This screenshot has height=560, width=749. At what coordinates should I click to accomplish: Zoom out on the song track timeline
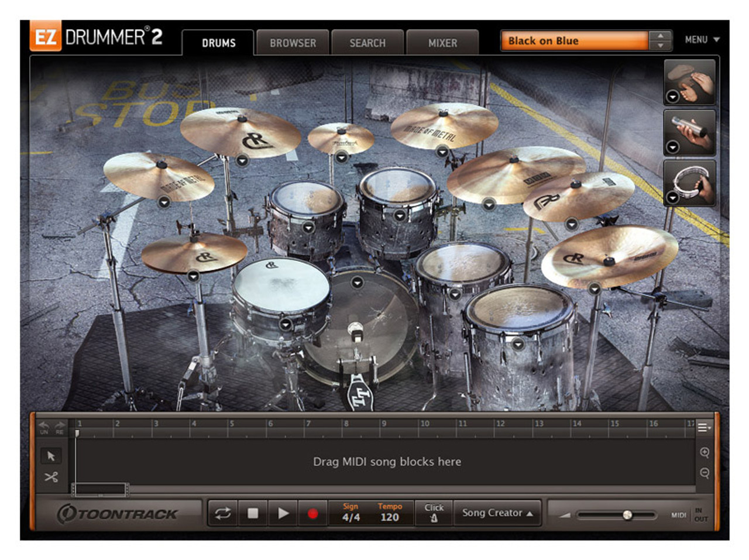[705, 473]
